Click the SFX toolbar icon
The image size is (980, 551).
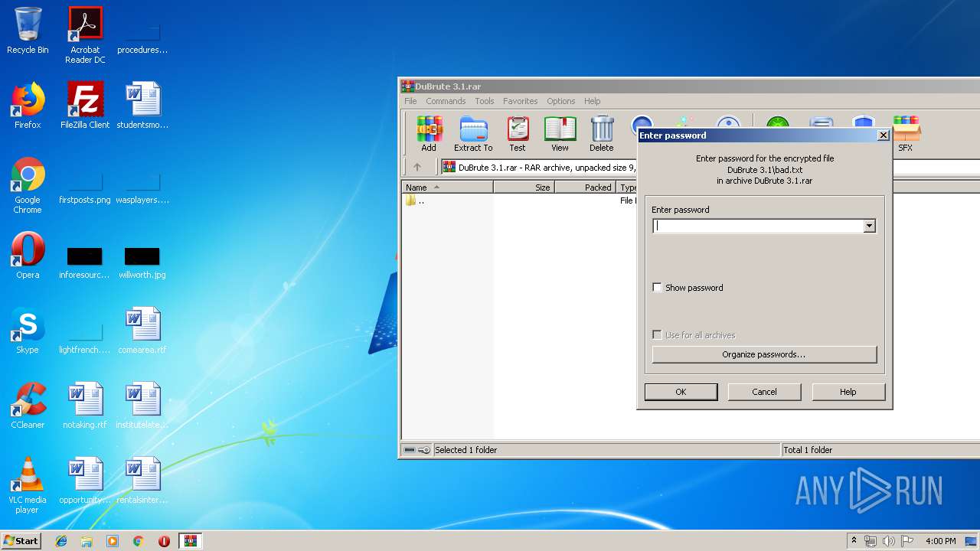point(905,134)
